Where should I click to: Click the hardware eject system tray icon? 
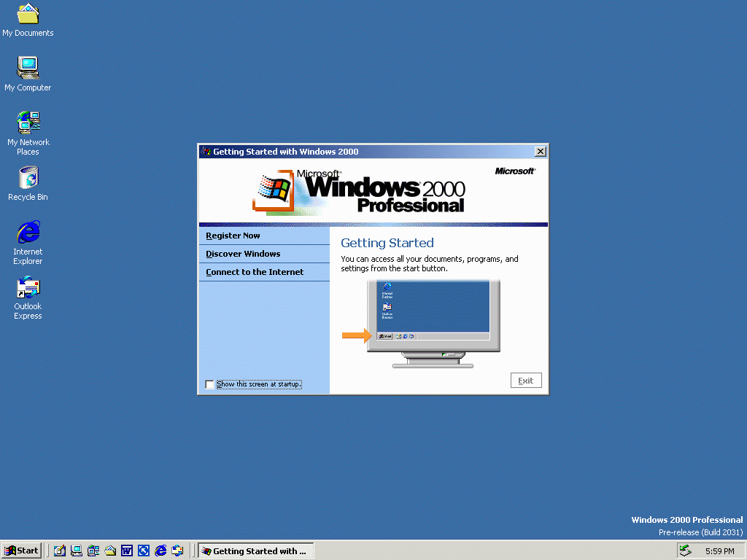point(684,551)
